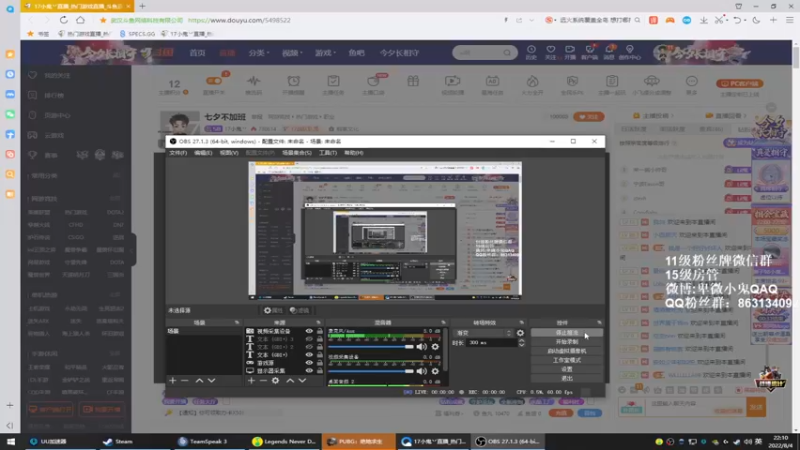Screen dimensions: 800x450
Task: Open the OBS View menu (视图)
Action: [x=229, y=153]
